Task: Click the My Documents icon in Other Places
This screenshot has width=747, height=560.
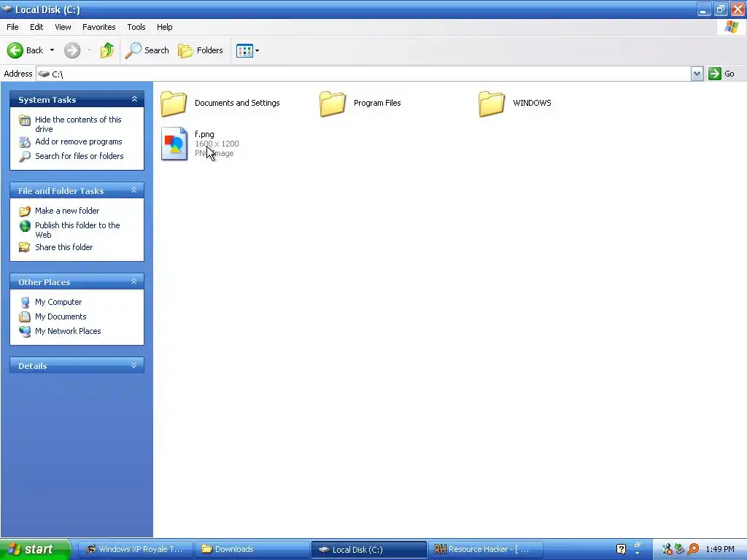Action: 25,316
